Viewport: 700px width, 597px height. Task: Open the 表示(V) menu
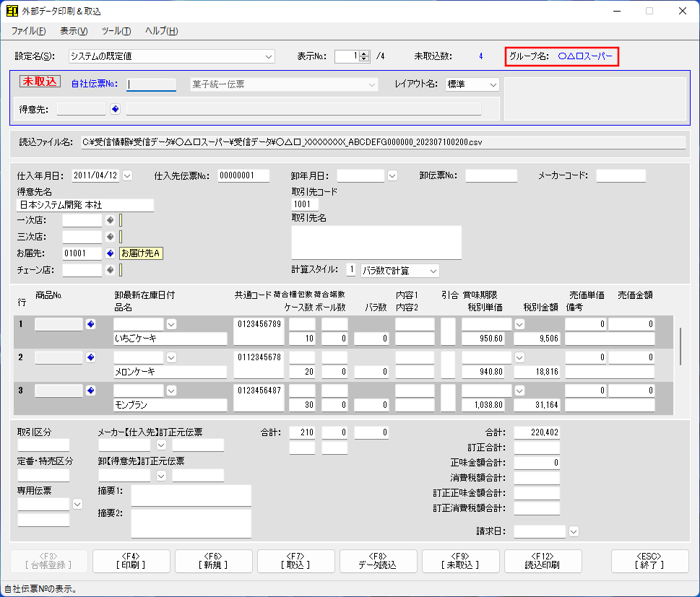[74, 31]
